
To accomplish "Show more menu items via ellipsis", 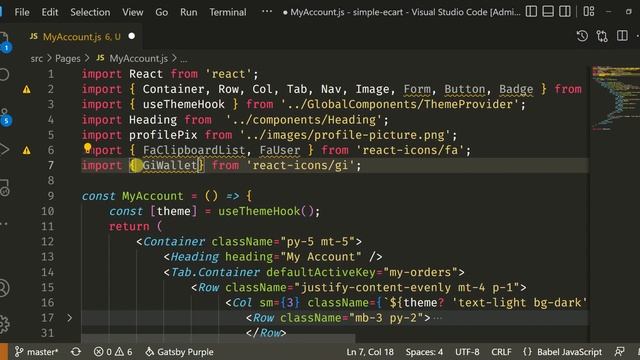I will 267,11.
